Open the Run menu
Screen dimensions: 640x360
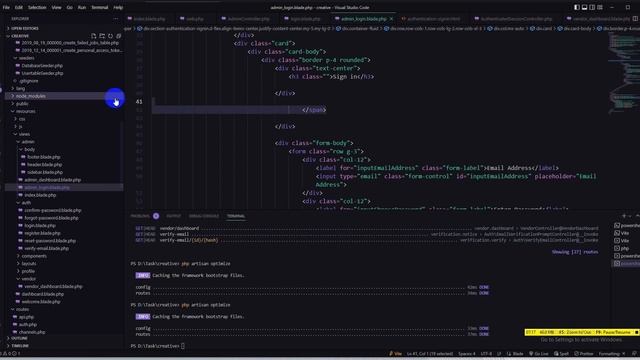pos(82,7)
